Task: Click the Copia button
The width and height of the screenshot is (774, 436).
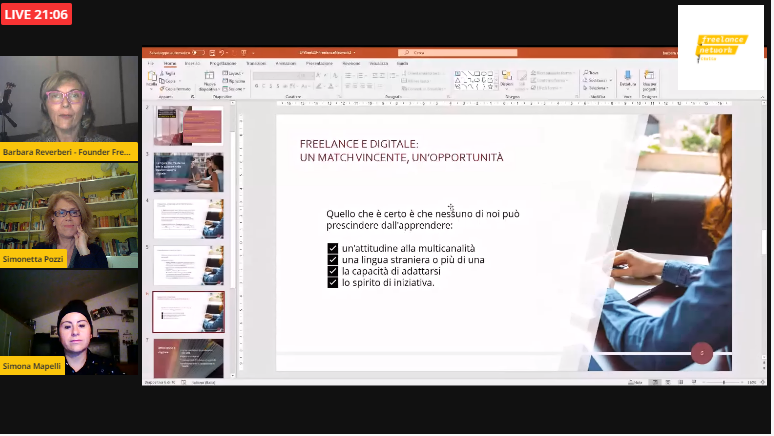Action: (168, 81)
